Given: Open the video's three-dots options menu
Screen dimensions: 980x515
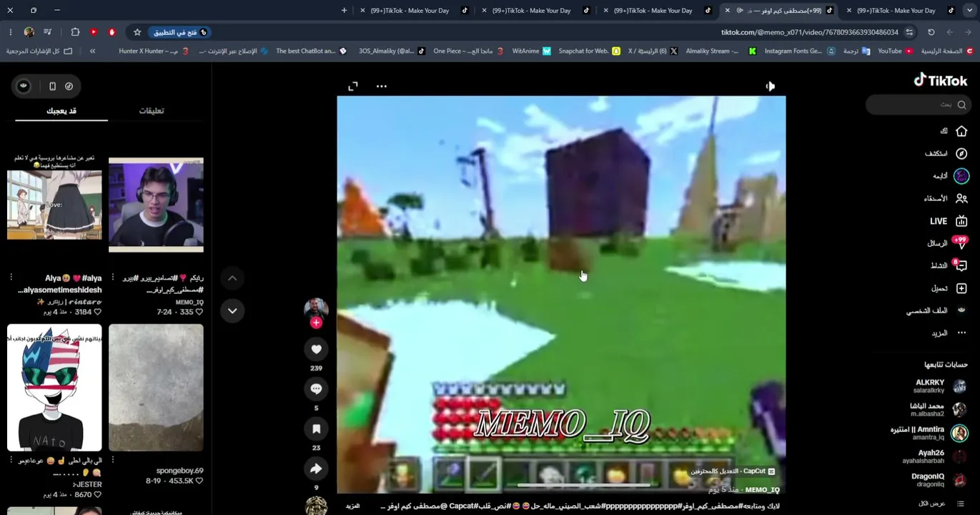Looking at the screenshot, I should [382, 87].
